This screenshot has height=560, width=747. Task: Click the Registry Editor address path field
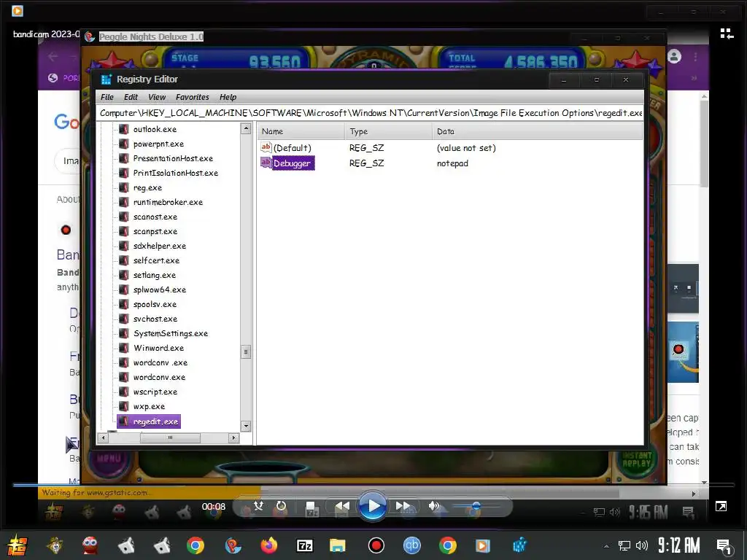[x=370, y=113]
